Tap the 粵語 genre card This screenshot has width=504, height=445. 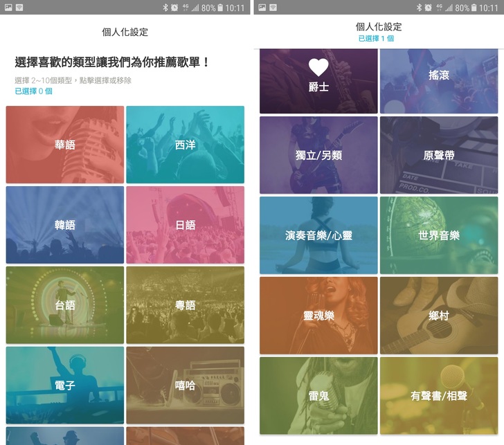185,305
